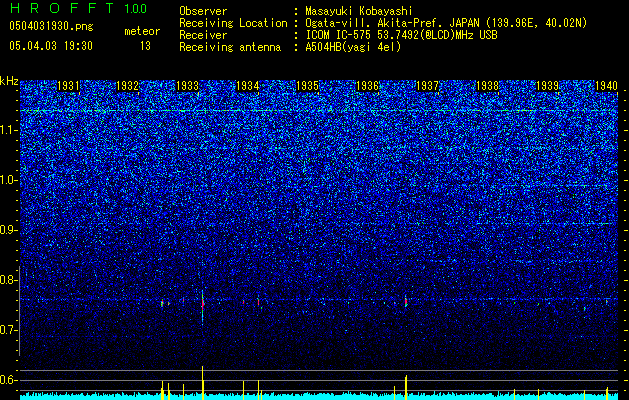Click the 1933 time marker
This screenshot has width=629, height=400.
tap(187, 86)
